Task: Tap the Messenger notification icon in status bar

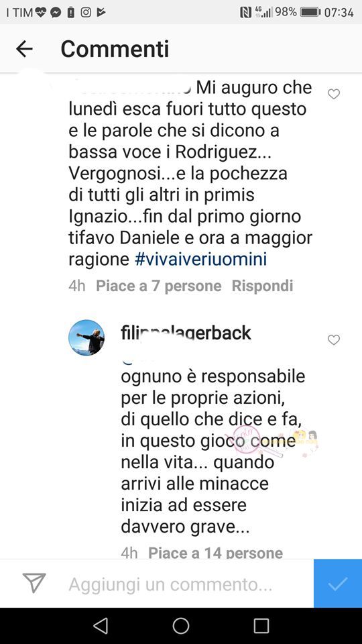Action: point(56,13)
